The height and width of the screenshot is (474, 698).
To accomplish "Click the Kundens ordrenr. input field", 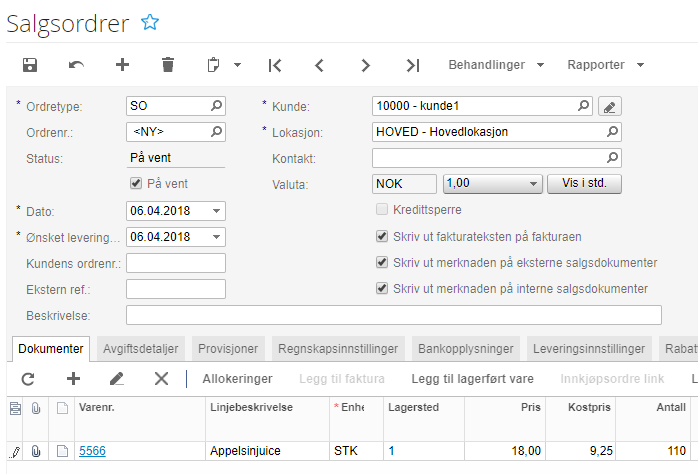I will click(x=176, y=263).
